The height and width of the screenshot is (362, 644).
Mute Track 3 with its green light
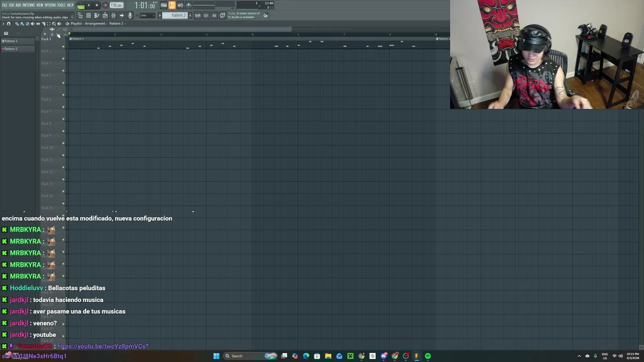pos(63,71)
